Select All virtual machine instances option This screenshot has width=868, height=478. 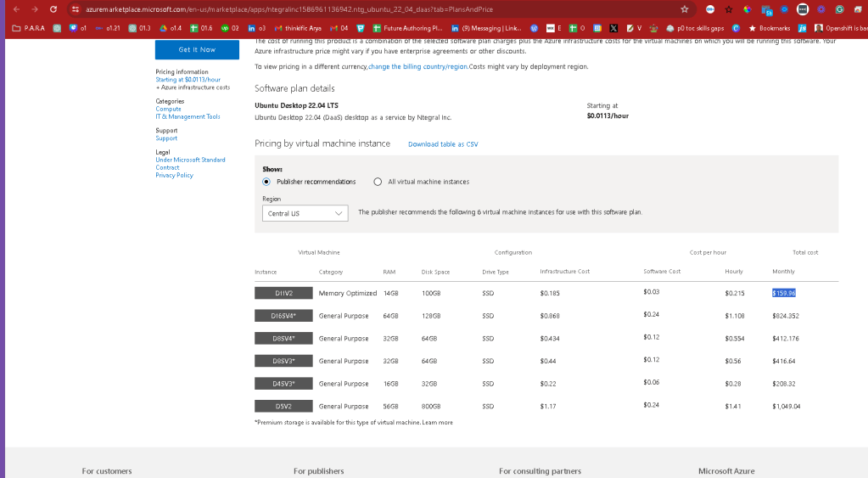point(378,182)
